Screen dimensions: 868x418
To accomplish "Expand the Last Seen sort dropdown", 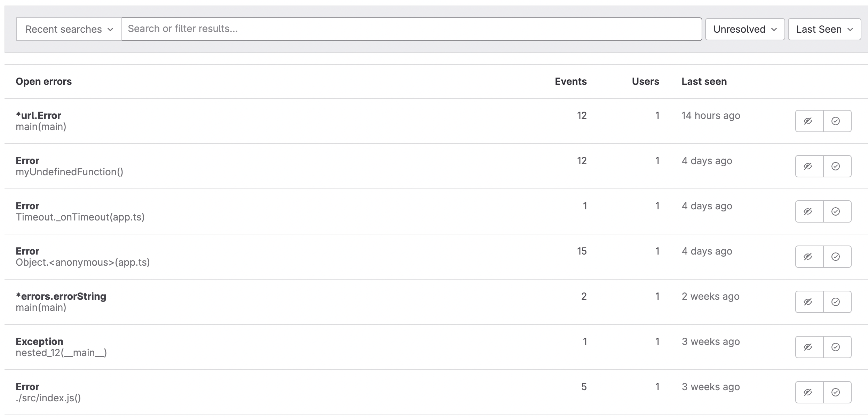I will click(x=824, y=29).
